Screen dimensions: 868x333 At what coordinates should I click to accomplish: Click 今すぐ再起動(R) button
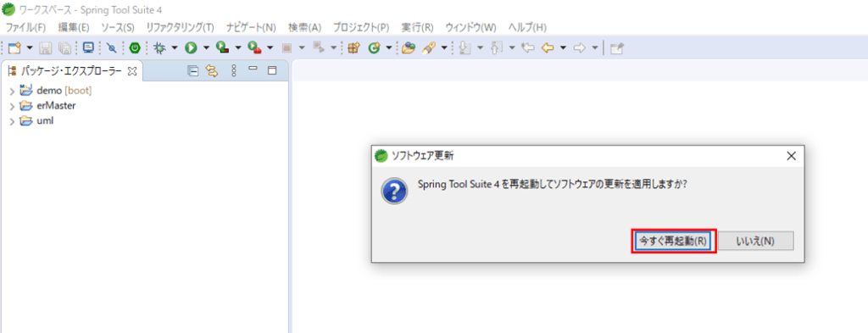672,241
